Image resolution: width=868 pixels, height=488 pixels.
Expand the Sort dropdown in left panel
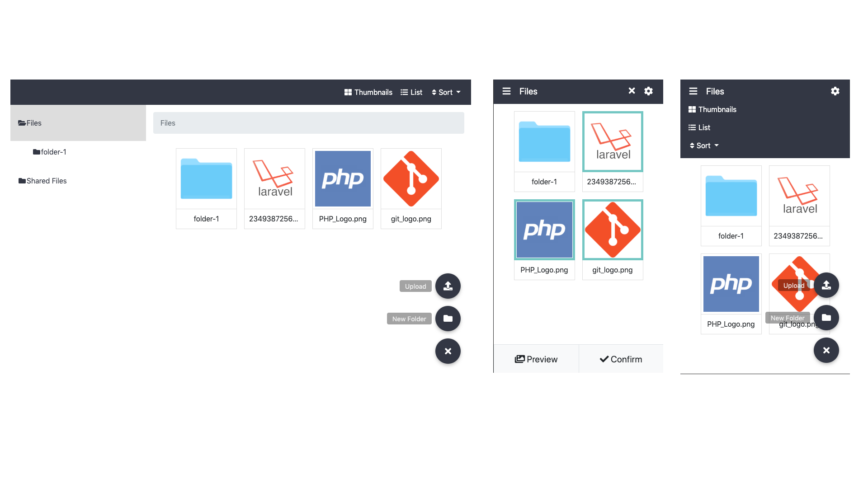[447, 92]
